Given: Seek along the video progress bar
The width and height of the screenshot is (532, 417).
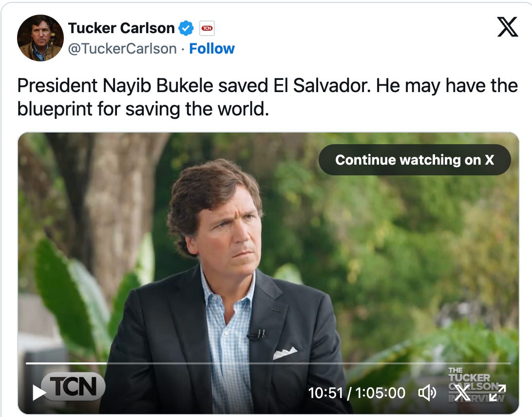Looking at the screenshot, I should point(292,363).
